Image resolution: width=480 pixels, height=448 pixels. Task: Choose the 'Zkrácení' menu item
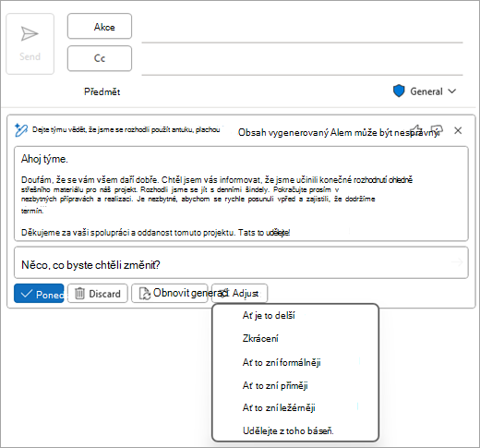(x=260, y=338)
